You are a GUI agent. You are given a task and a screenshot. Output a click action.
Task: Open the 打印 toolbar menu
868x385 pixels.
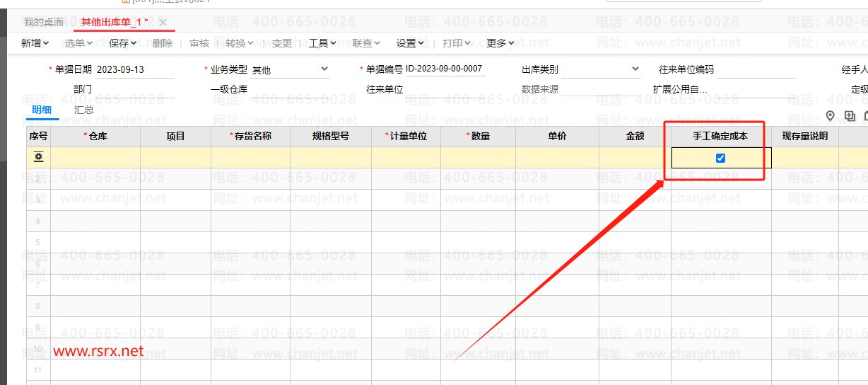click(x=457, y=43)
